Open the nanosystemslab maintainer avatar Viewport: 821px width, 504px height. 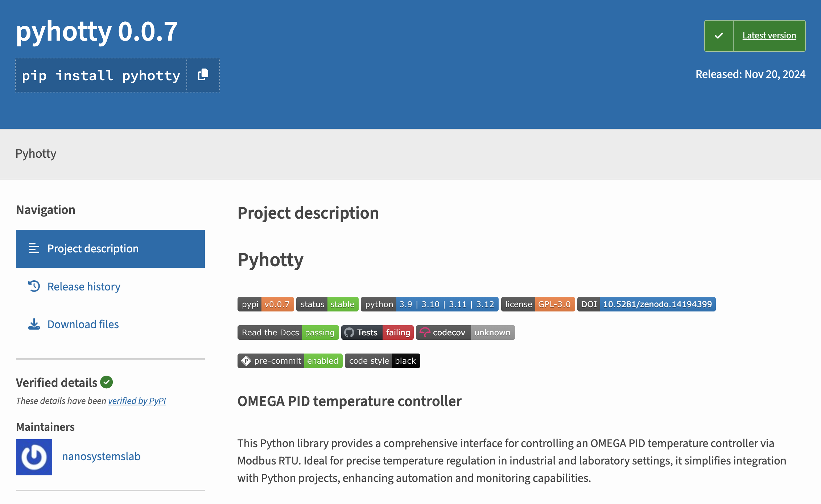pyautogui.click(x=34, y=457)
